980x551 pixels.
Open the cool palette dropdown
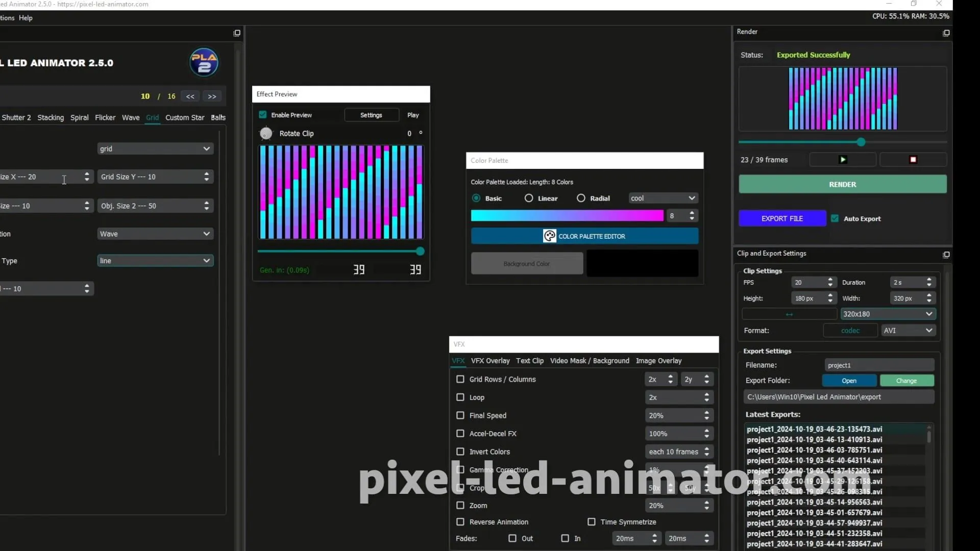pos(663,198)
